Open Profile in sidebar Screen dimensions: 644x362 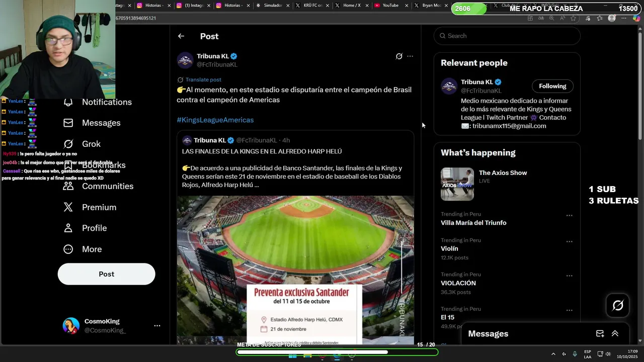click(86, 228)
